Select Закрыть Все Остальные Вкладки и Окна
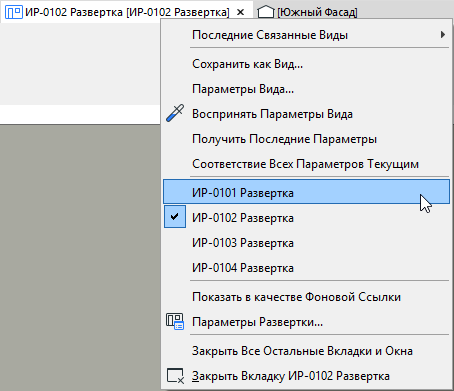 (306, 351)
